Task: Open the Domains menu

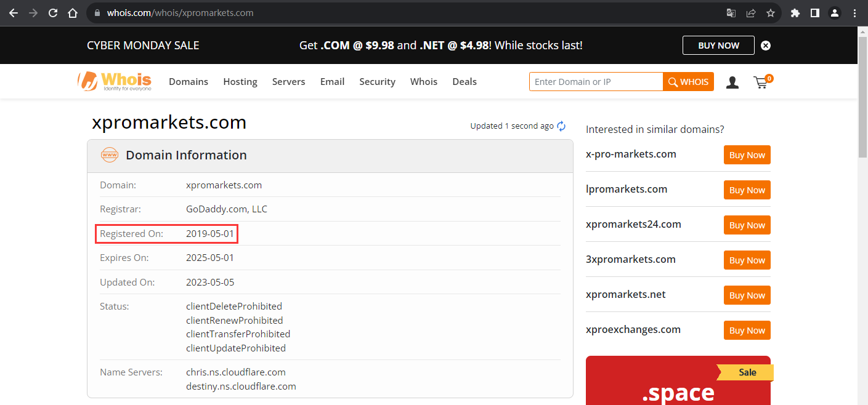Action: click(189, 82)
